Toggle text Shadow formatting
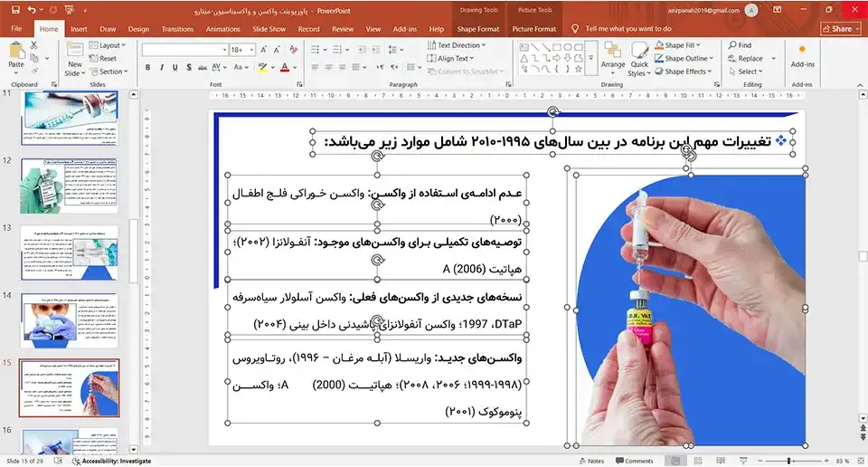Image resolution: width=868 pixels, height=467 pixels. click(x=189, y=68)
